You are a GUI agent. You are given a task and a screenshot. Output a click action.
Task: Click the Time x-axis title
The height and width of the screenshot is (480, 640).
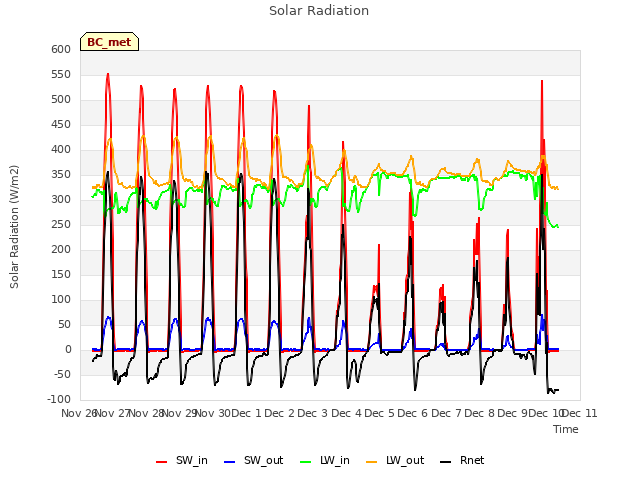[x=566, y=429]
